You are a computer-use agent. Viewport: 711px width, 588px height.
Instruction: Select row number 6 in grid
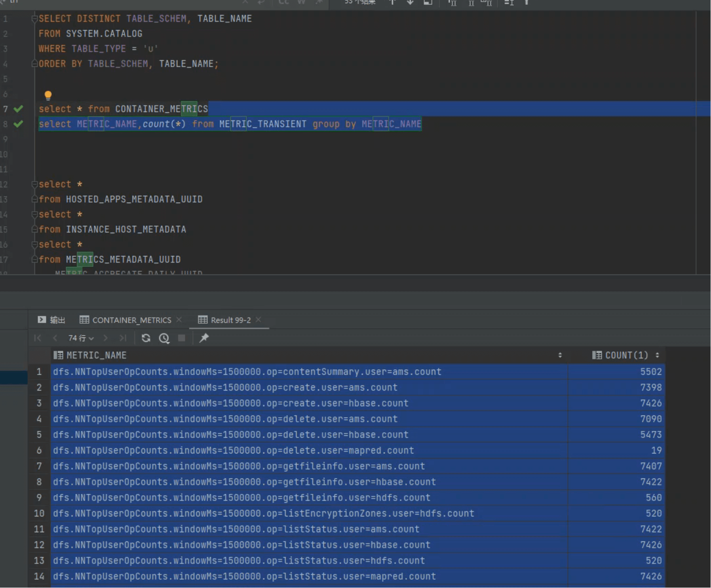click(39, 450)
